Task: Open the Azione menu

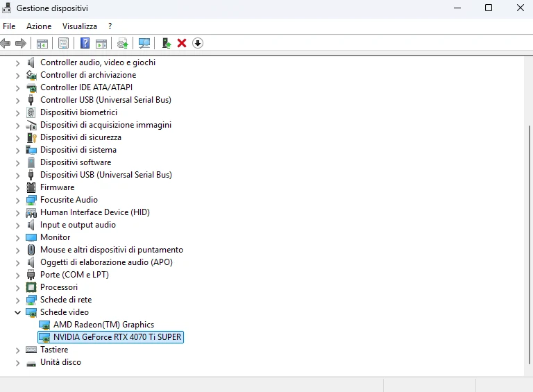Action: pos(39,26)
